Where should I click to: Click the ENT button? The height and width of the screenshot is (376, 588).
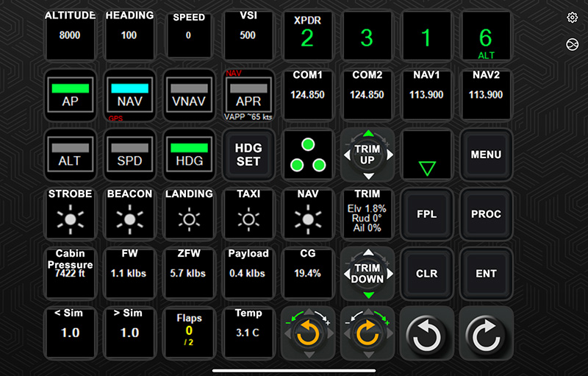(486, 274)
